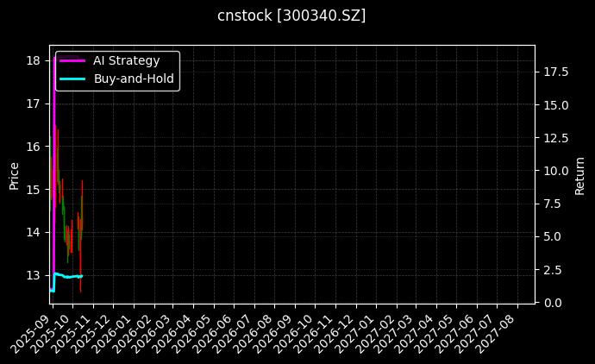595x364 pixels.
Task: Click the magenta AI Strategy legend swatch
Action: pos(72,60)
